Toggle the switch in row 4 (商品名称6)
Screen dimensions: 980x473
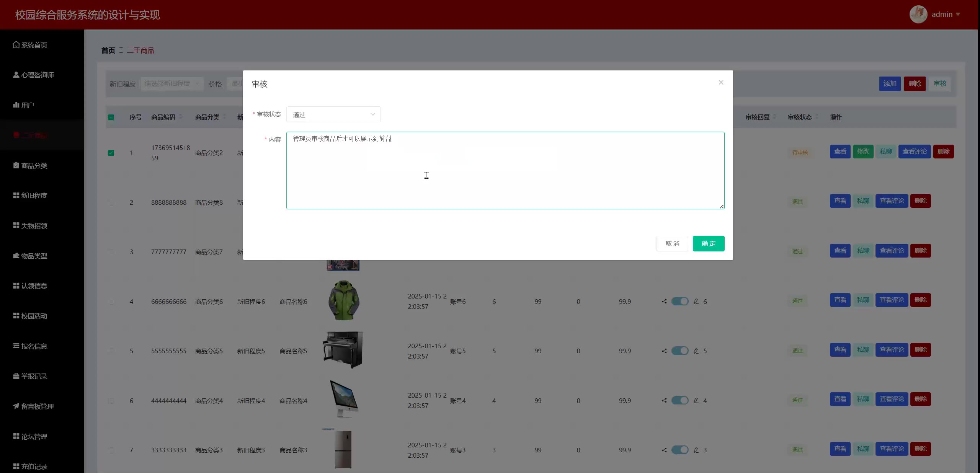[680, 301]
